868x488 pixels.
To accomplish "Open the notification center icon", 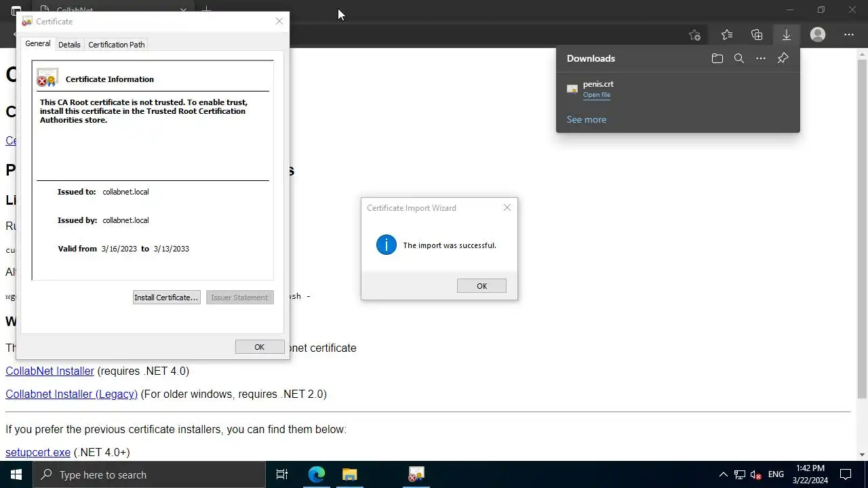I will pyautogui.click(x=846, y=474).
